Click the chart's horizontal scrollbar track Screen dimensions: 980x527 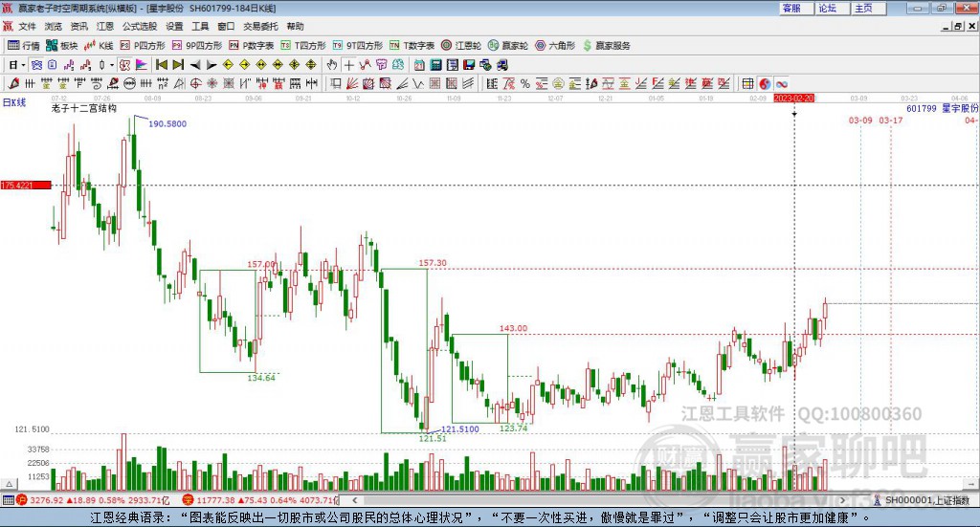[598, 500]
